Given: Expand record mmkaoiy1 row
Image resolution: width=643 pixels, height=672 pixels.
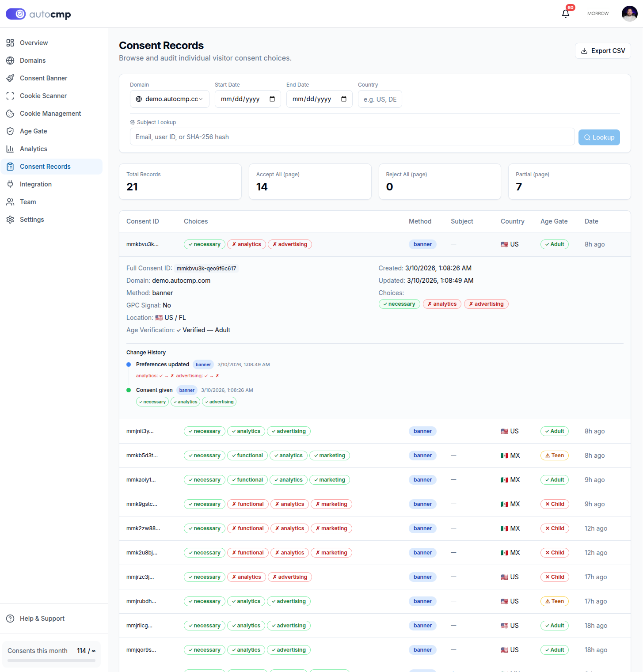Looking at the screenshot, I should point(375,480).
